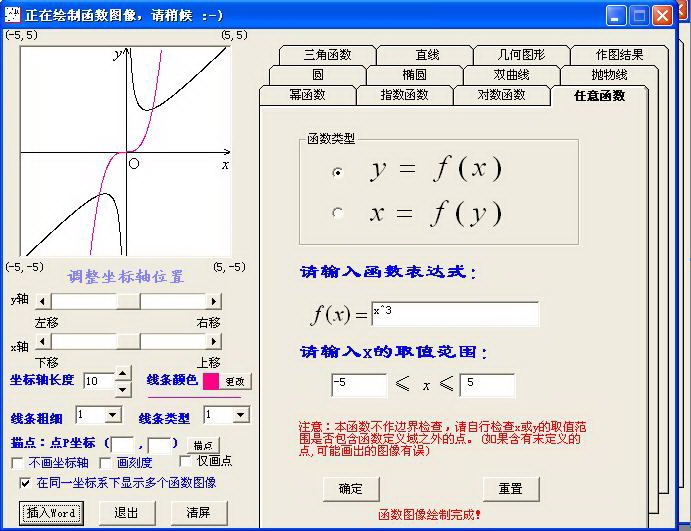Switch to the 作图结果 tab

[x=619, y=55]
